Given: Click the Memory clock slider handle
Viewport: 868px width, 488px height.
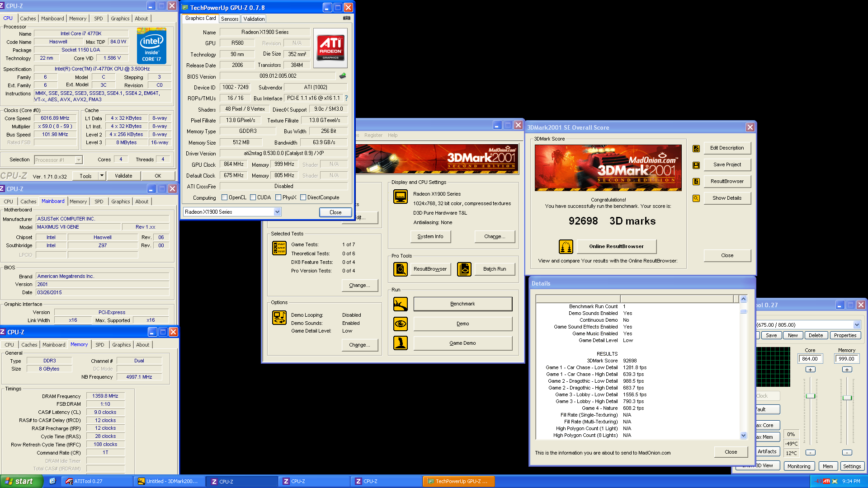Looking at the screenshot, I should coord(847,398).
